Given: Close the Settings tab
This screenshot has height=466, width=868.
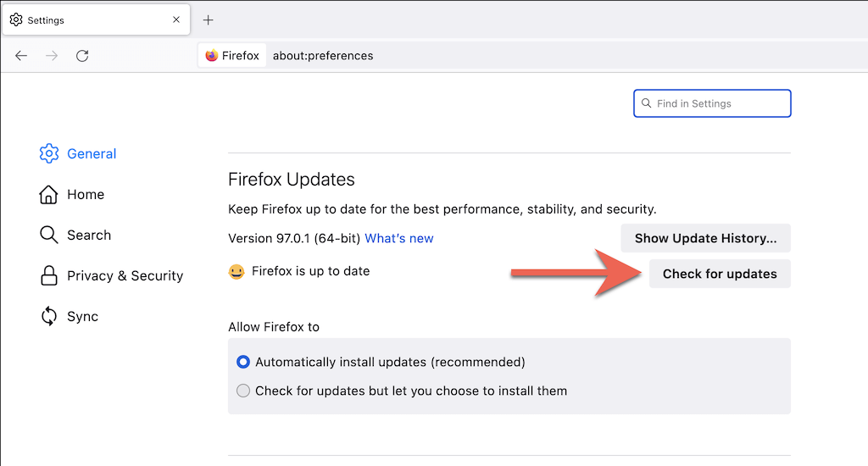Looking at the screenshot, I should [176, 19].
